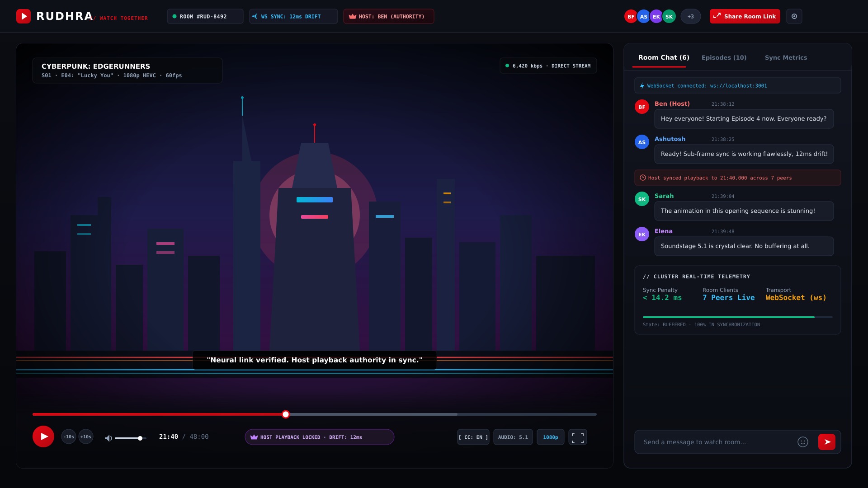Open the Episodes (10) tab
The height and width of the screenshot is (488, 868).
(724, 57)
